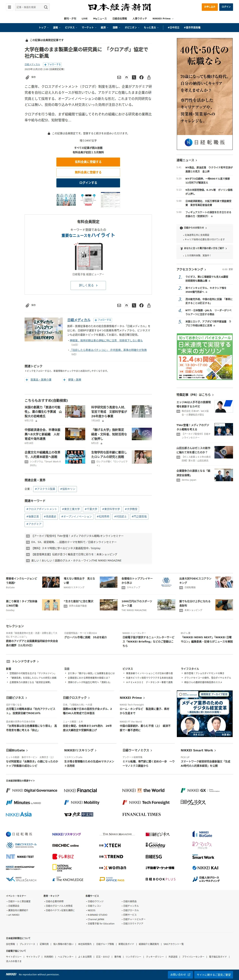Click the 詳しく見る button
Screen dimensions: 239x980
coord(88,285)
